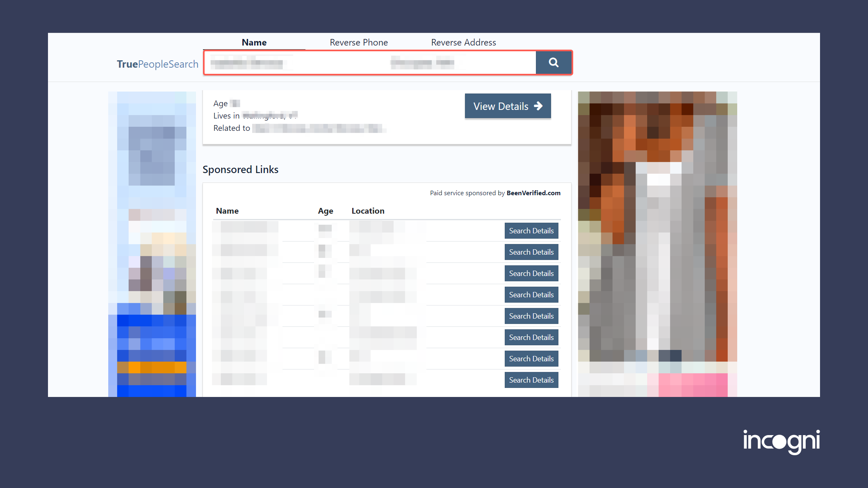
Task: Click the seventh Search Details button
Action: point(531,359)
